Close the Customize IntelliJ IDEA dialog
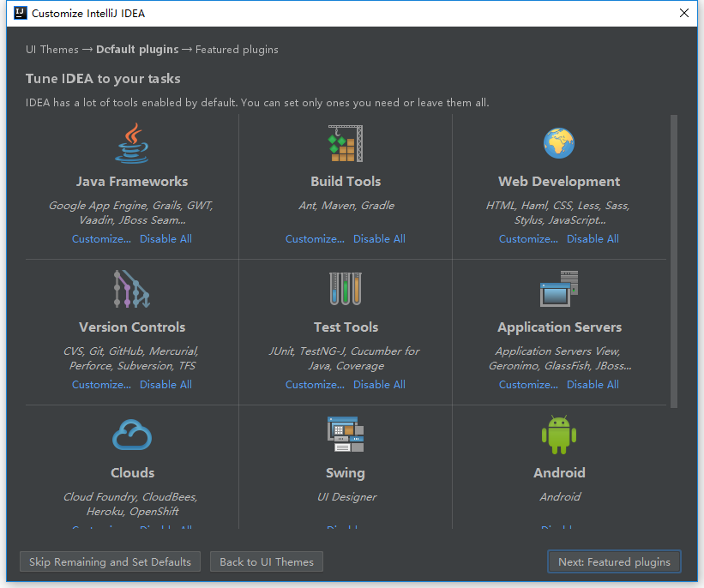This screenshot has height=588, width=704. tap(683, 13)
